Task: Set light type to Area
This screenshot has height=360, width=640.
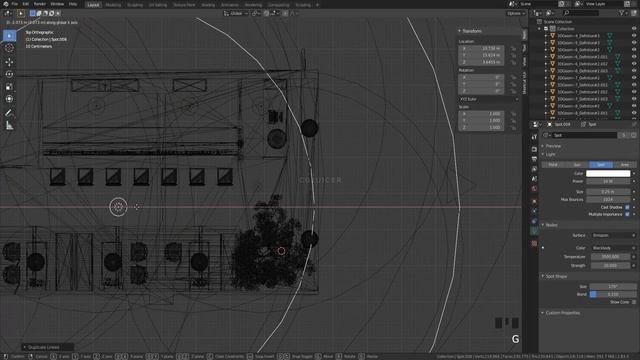Action: [624, 164]
